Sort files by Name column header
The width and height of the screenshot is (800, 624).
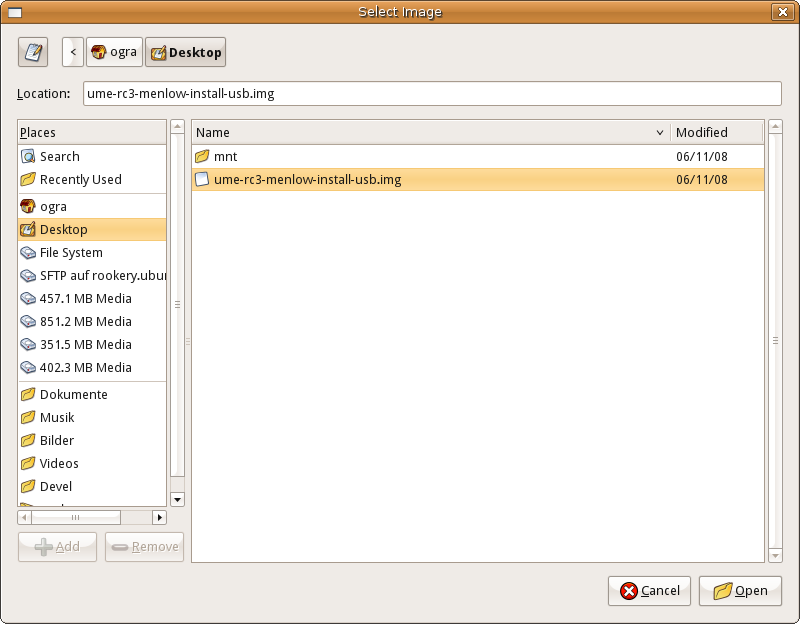430,132
